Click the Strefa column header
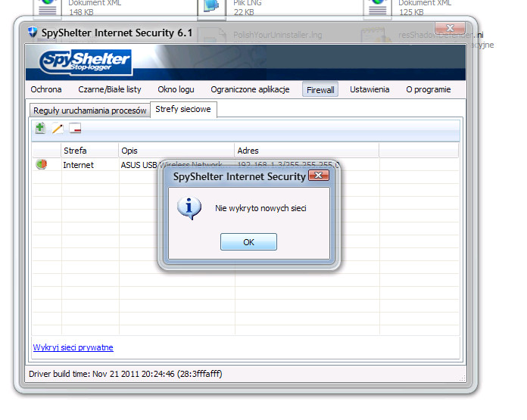The height and width of the screenshot is (420, 527). tap(90, 151)
